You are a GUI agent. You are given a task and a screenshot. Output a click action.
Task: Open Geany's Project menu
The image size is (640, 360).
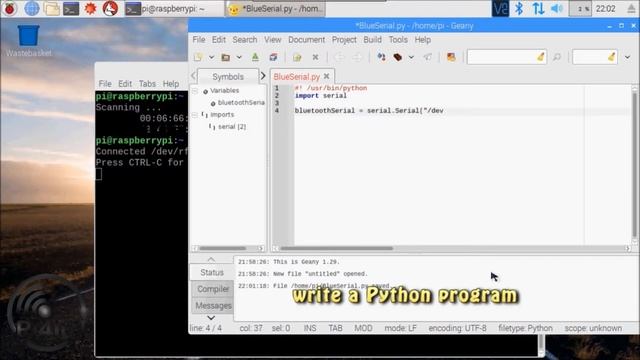pos(344,40)
